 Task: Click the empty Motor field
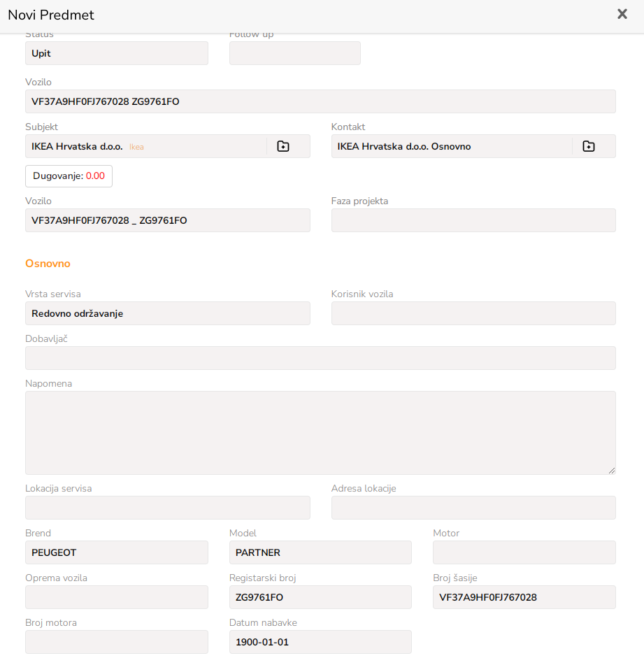click(524, 552)
